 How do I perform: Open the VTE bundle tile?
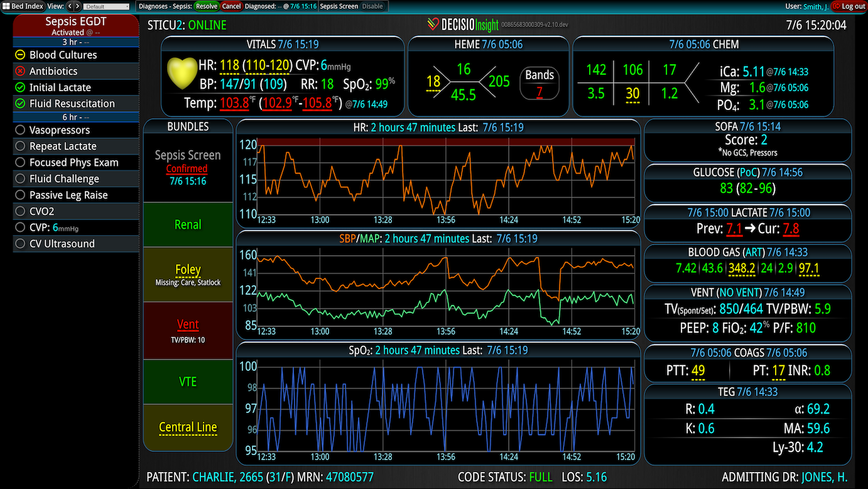pos(187,382)
